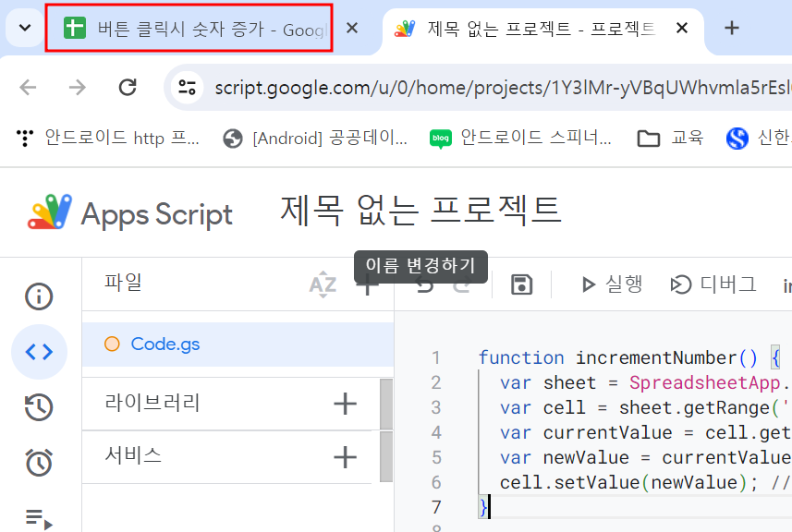Open the project overview info icon

click(39, 296)
